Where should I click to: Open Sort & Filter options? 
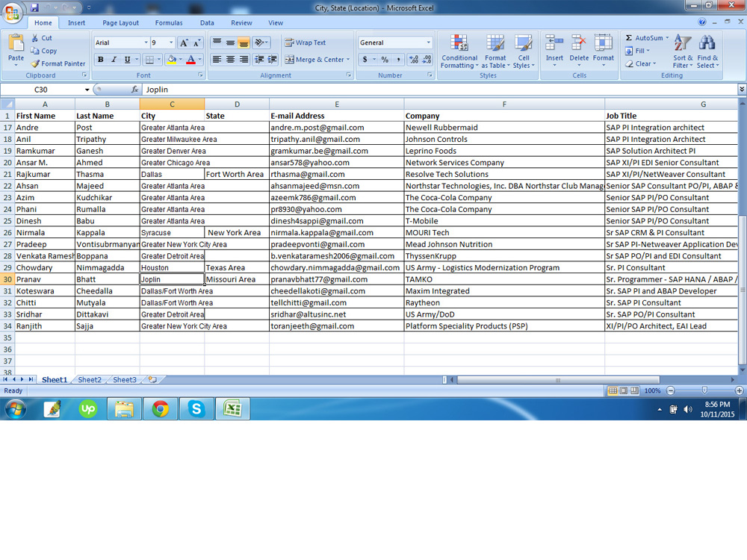coord(683,52)
